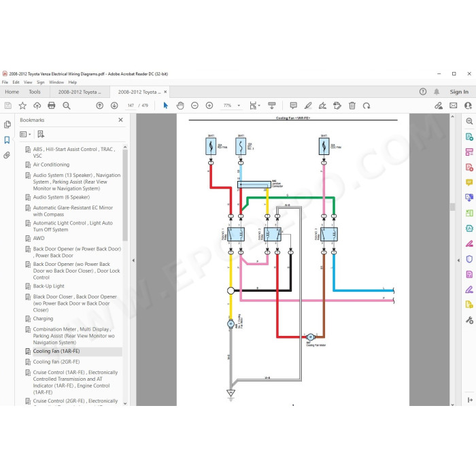
Task: Switch to the Home tab
Action: tap(12, 92)
